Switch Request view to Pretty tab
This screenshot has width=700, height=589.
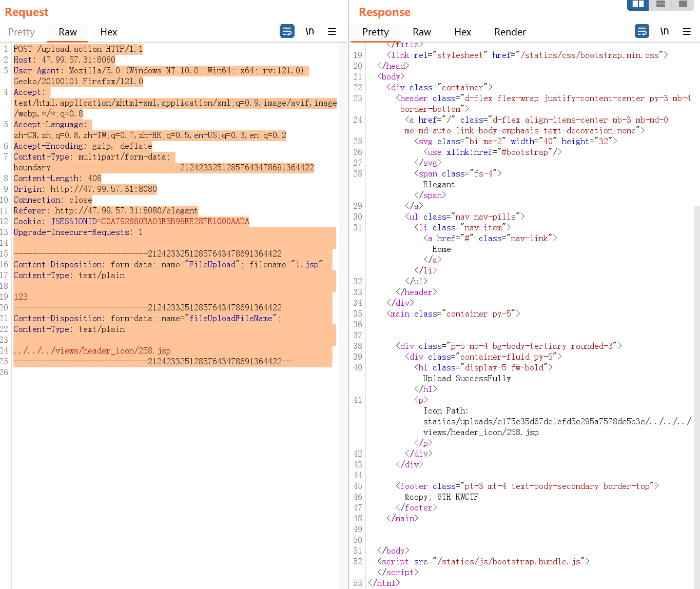(x=22, y=32)
